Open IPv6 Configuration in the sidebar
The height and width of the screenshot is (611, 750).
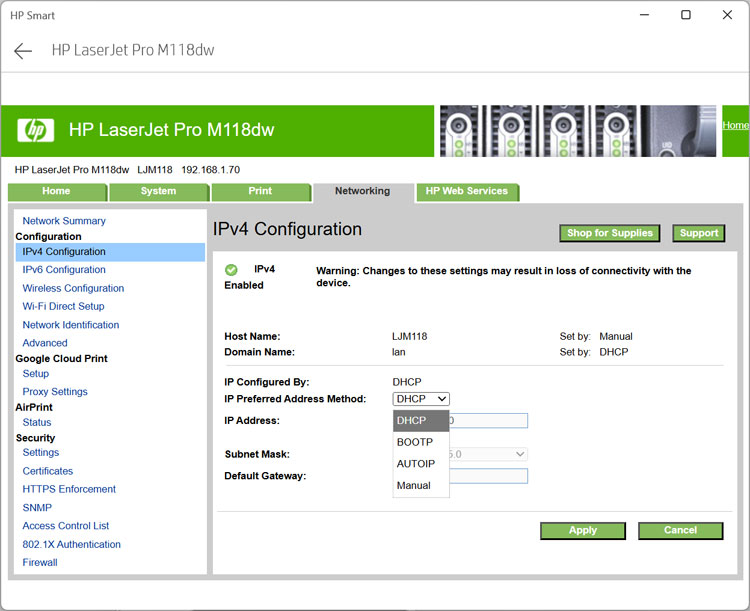(x=64, y=270)
